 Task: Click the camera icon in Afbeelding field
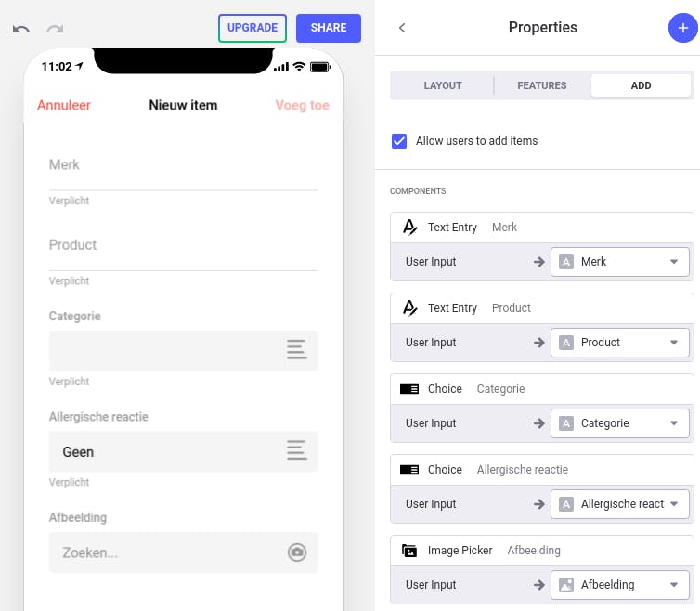296,552
